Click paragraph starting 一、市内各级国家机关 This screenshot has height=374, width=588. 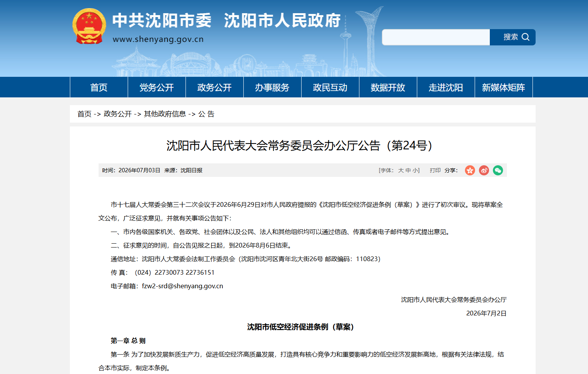point(281,232)
